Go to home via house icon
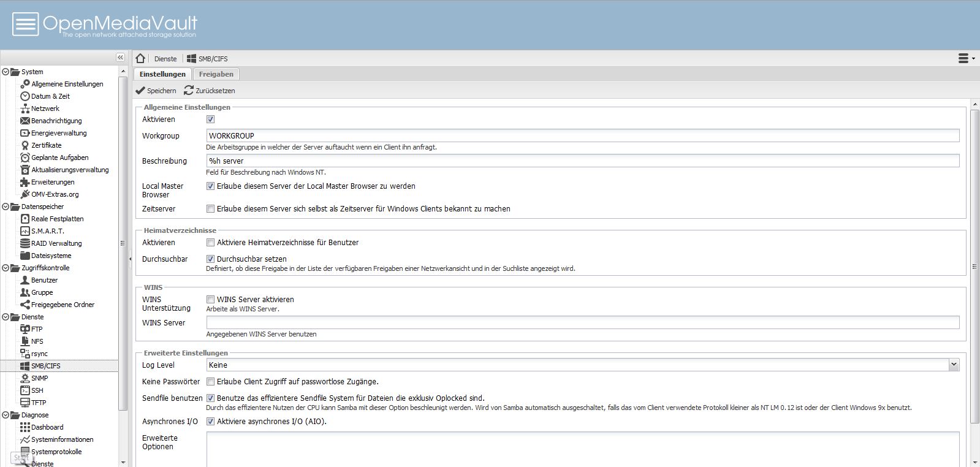Screen dimensions: 980x467 coord(140,58)
